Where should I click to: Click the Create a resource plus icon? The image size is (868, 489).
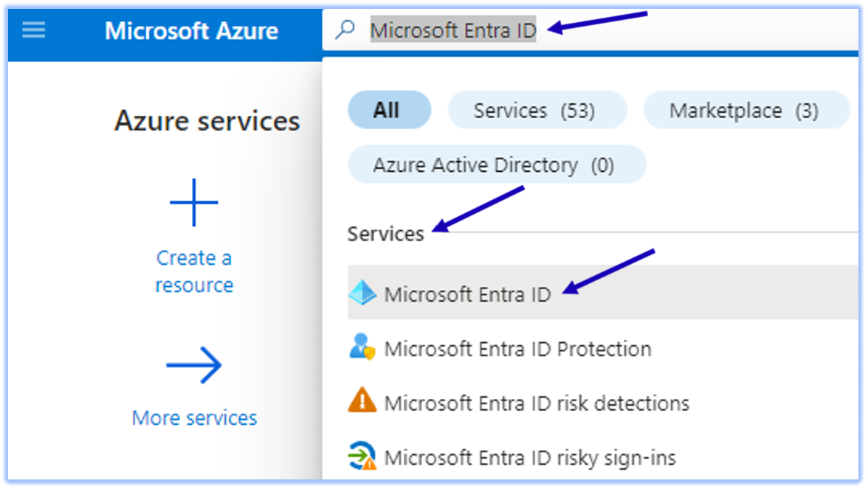click(x=193, y=201)
